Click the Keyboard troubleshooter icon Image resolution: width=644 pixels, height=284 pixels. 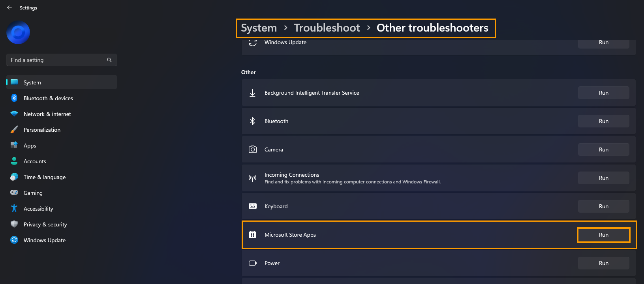[253, 206]
